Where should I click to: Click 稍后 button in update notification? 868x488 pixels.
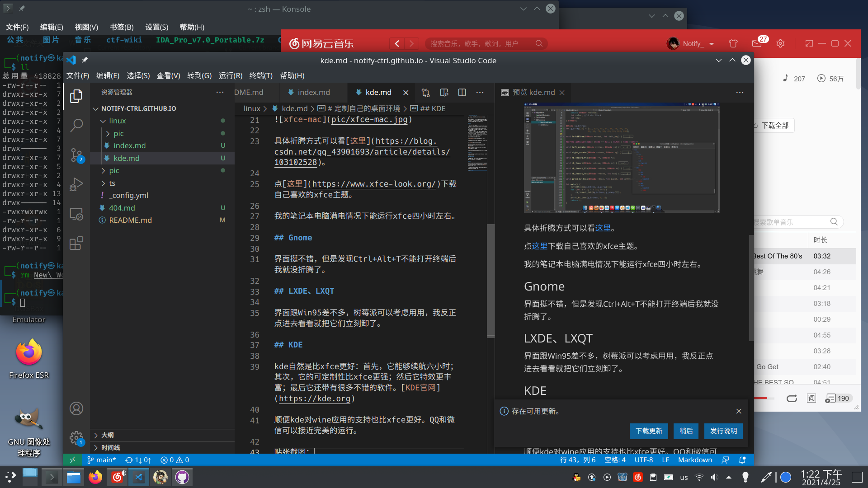[686, 431]
